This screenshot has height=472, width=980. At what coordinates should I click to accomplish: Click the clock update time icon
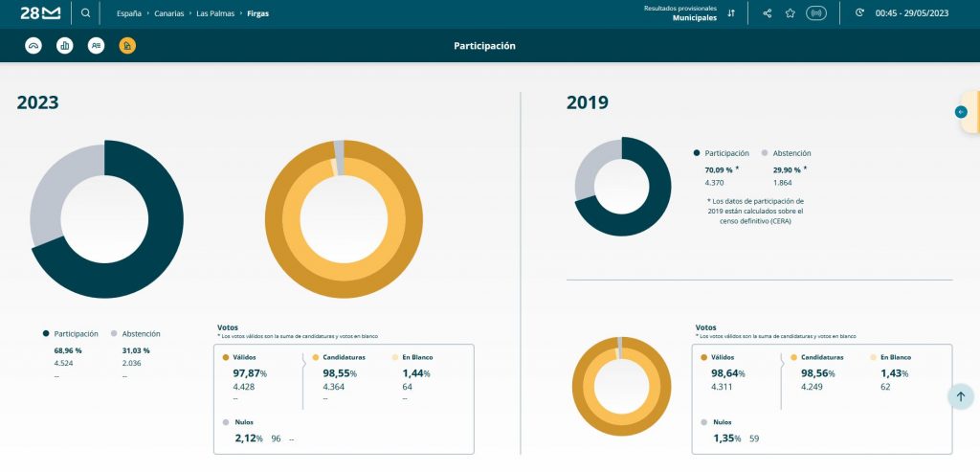click(x=859, y=12)
